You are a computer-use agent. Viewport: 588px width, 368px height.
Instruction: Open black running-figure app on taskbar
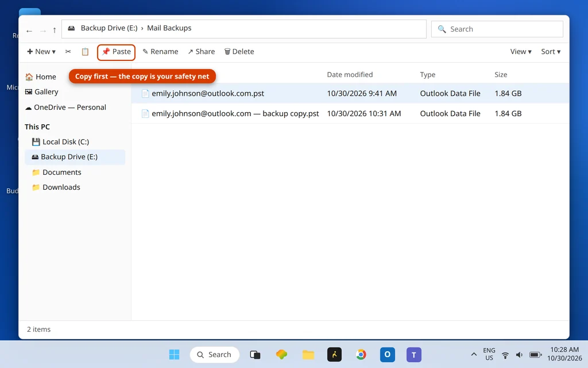[335, 354]
